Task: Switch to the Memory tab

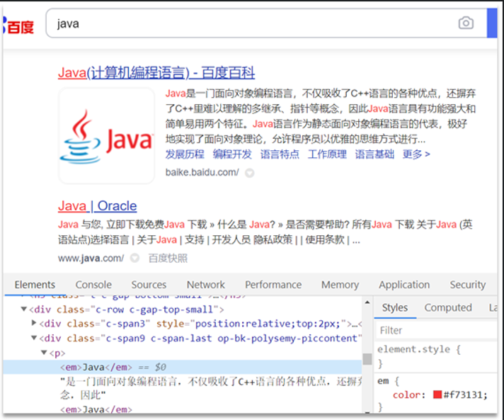Action: (x=340, y=285)
